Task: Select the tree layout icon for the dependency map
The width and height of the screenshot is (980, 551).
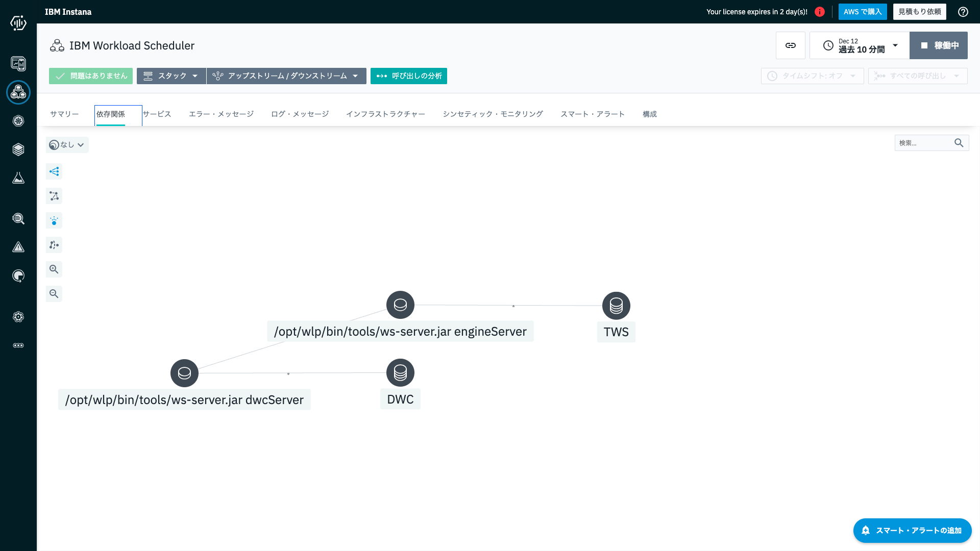Action: [x=54, y=171]
